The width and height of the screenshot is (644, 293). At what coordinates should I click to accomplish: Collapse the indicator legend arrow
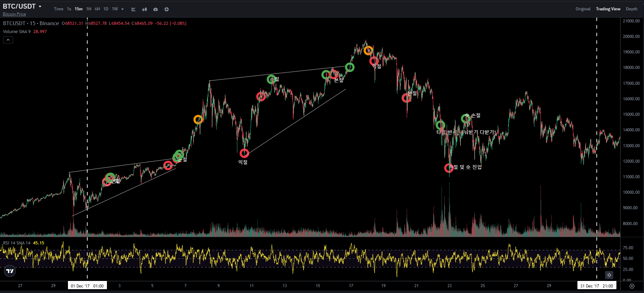point(8,40)
